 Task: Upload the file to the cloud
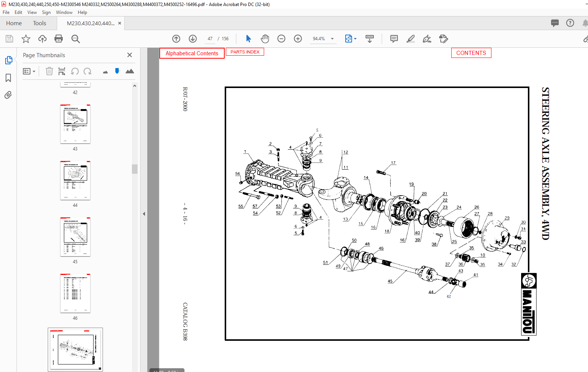[42, 39]
